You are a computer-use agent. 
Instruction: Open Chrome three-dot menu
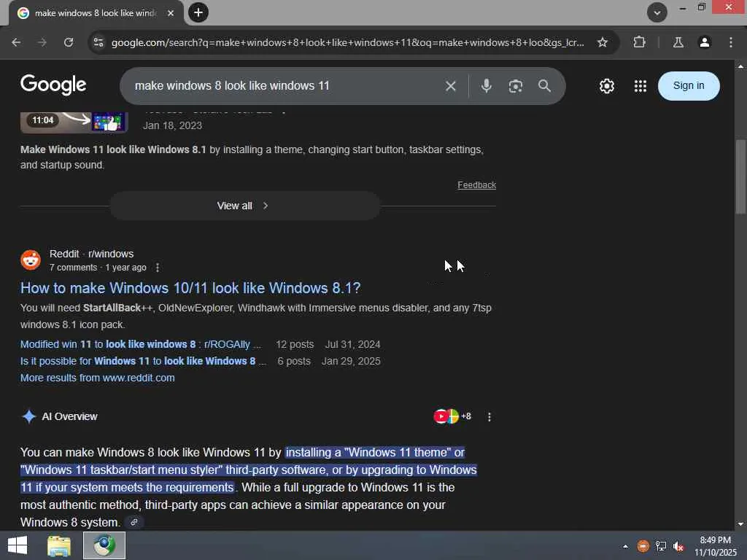[x=731, y=42]
